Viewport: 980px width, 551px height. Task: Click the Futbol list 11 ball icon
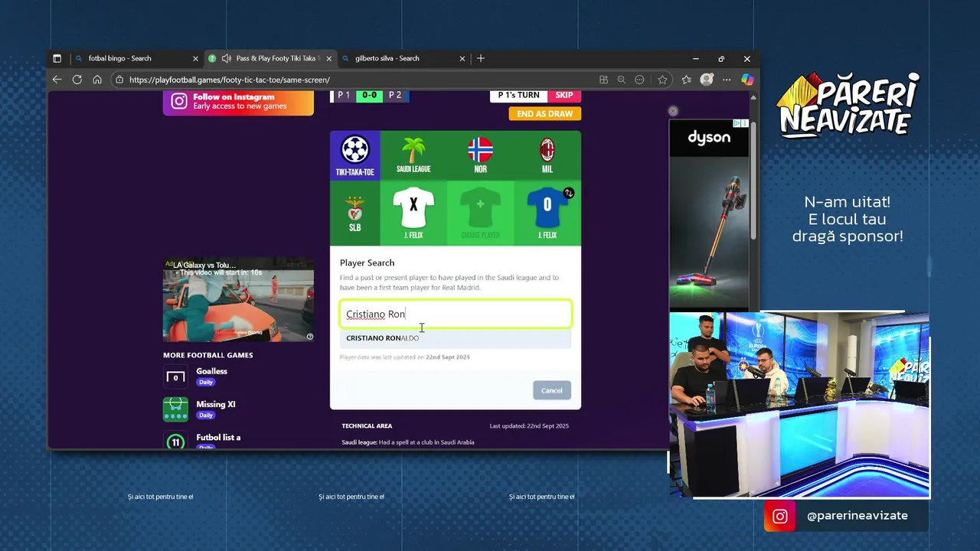point(175,442)
